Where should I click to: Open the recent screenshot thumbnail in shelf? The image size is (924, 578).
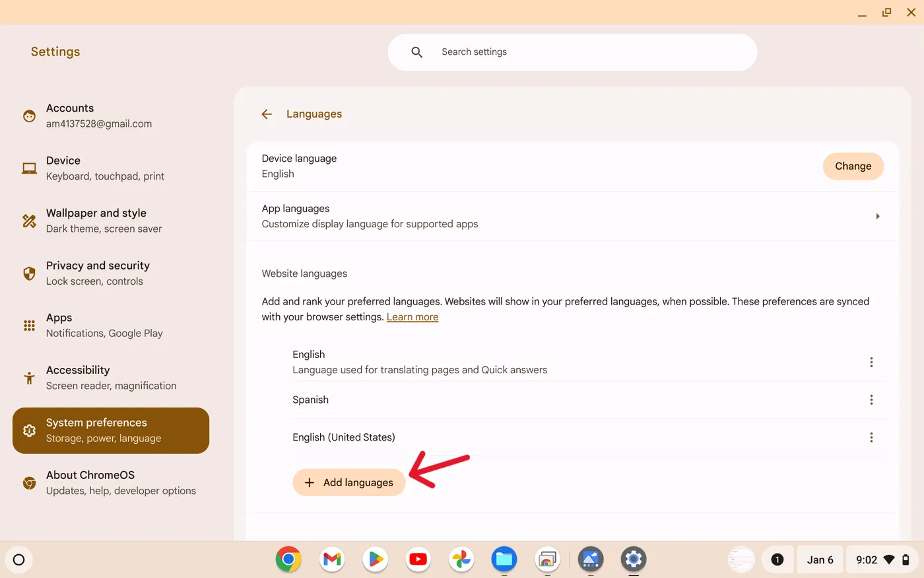(x=741, y=560)
